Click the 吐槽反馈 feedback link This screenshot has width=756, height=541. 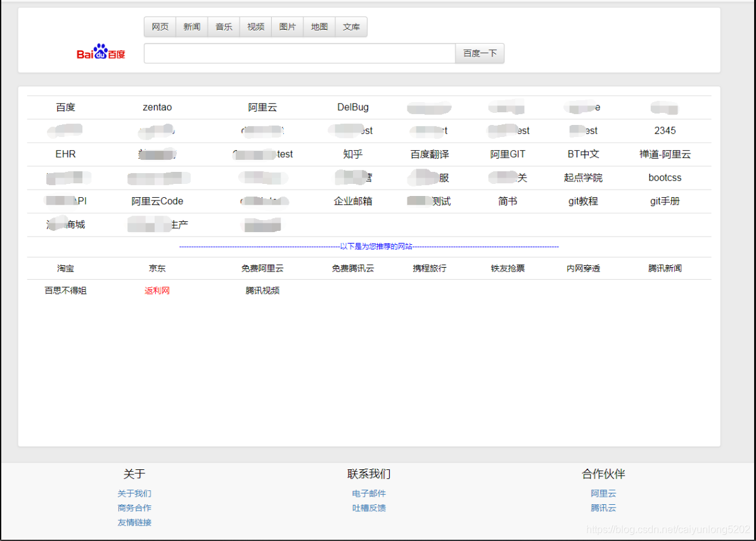[369, 508]
